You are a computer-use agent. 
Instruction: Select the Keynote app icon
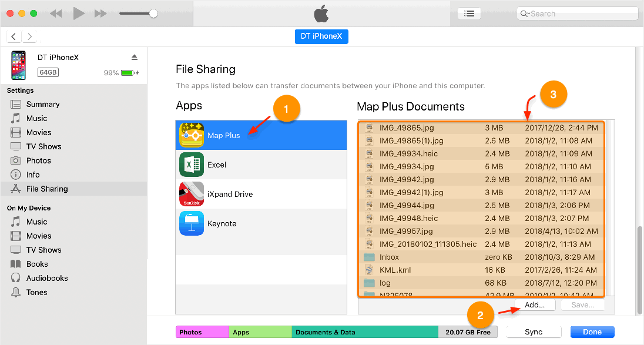coord(192,223)
